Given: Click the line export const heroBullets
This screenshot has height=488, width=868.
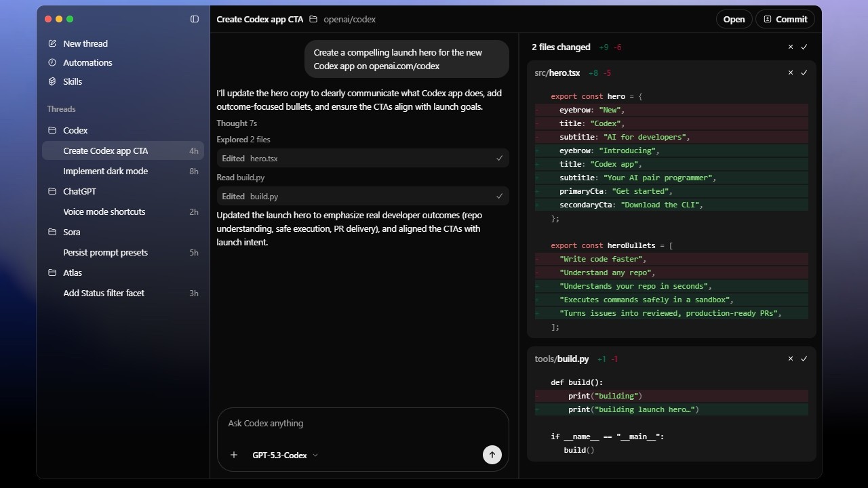Looking at the screenshot, I should tap(612, 245).
